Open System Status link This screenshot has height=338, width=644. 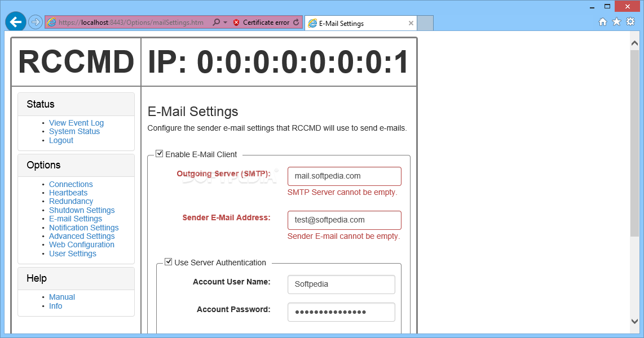(x=74, y=131)
